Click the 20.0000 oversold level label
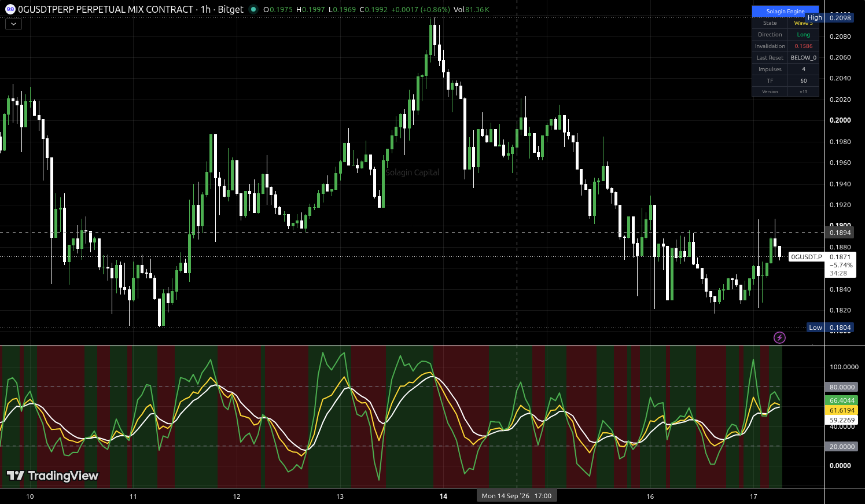 (x=842, y=447)
